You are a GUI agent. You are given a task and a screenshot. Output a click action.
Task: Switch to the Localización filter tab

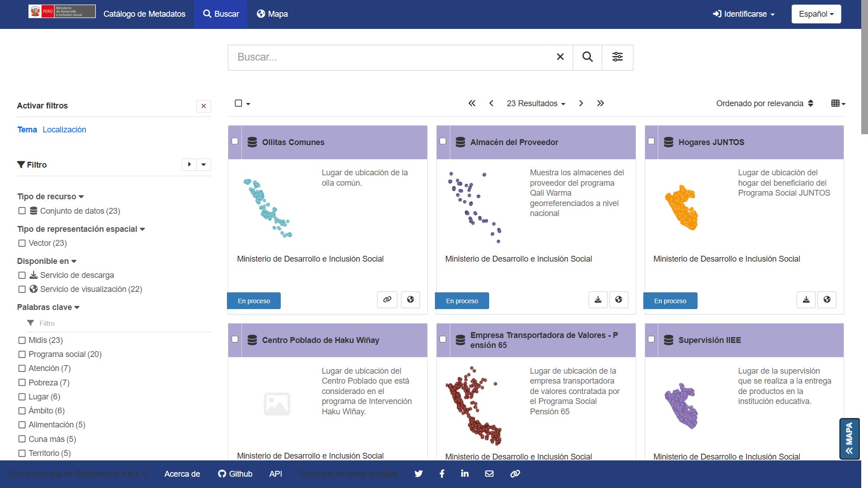64,130
